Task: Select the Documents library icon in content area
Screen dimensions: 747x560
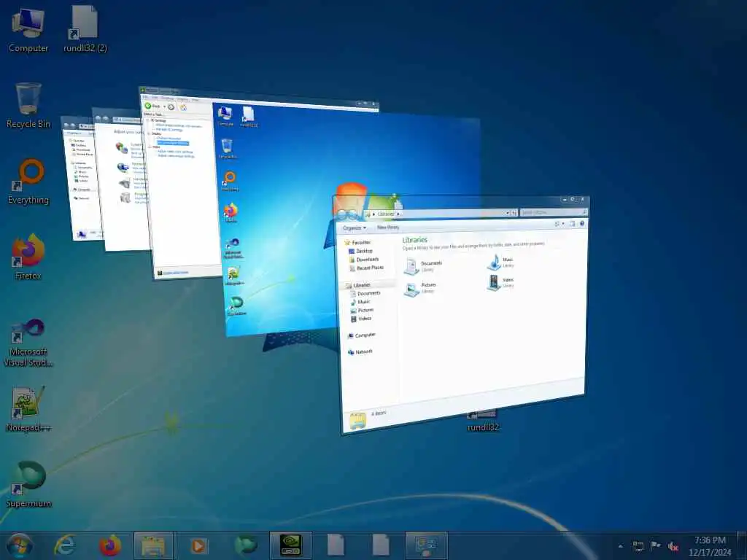Action: (x=423, y=265)
